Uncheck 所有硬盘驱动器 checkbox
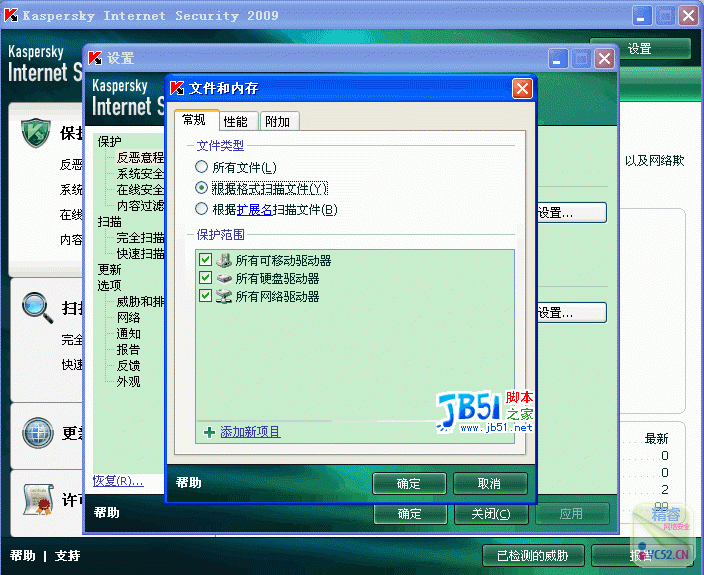 [x=205, y=277]
